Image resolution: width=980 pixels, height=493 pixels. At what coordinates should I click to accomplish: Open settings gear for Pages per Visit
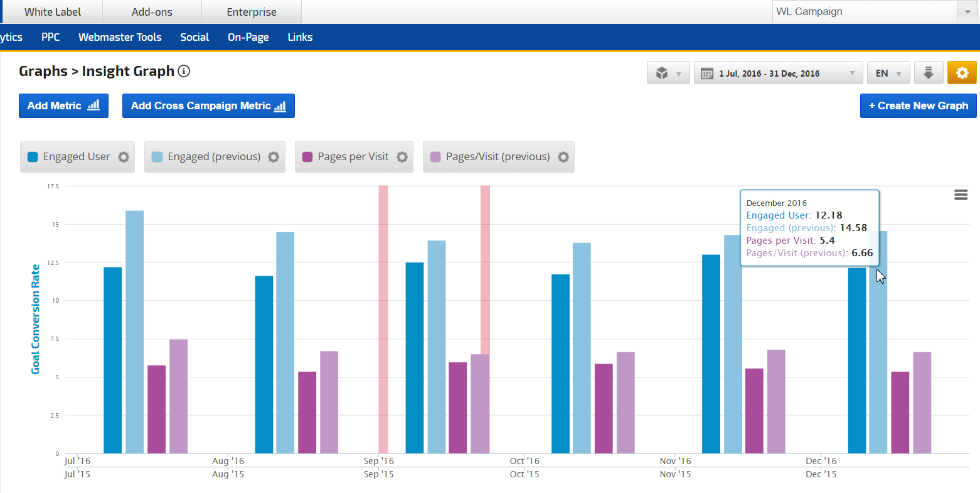402,157
